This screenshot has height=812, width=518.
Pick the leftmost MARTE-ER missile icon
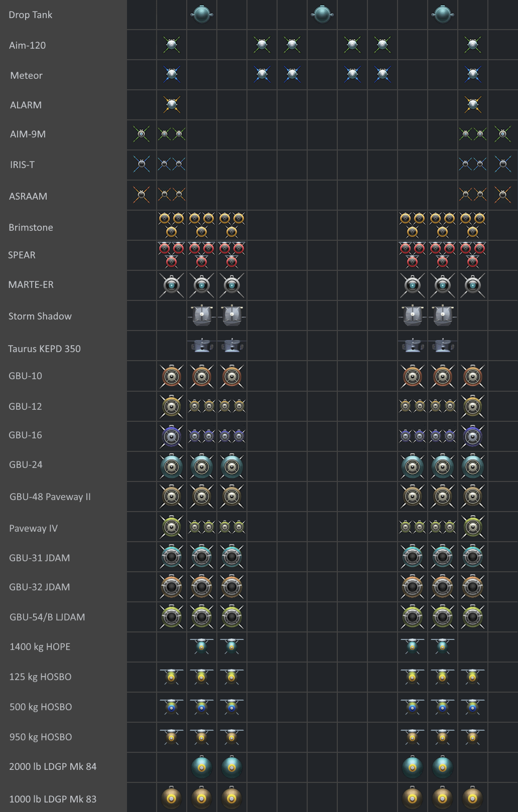[172, 285]
